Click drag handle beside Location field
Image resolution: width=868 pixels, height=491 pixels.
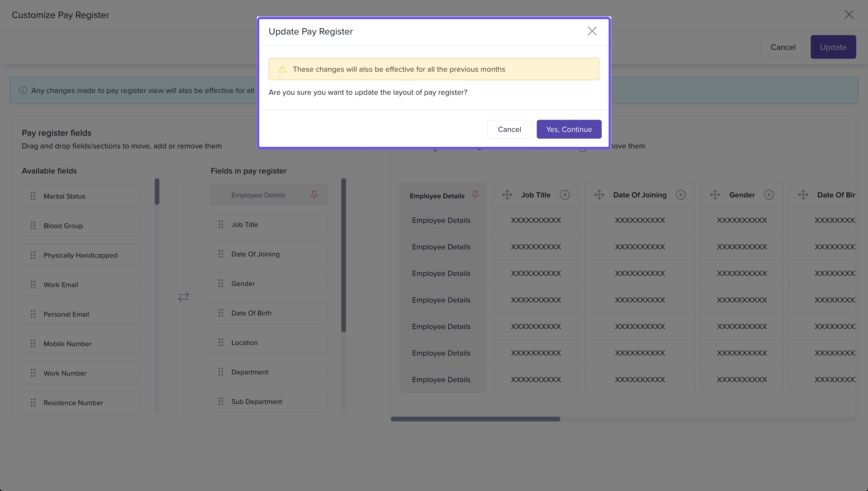(221, 342)
